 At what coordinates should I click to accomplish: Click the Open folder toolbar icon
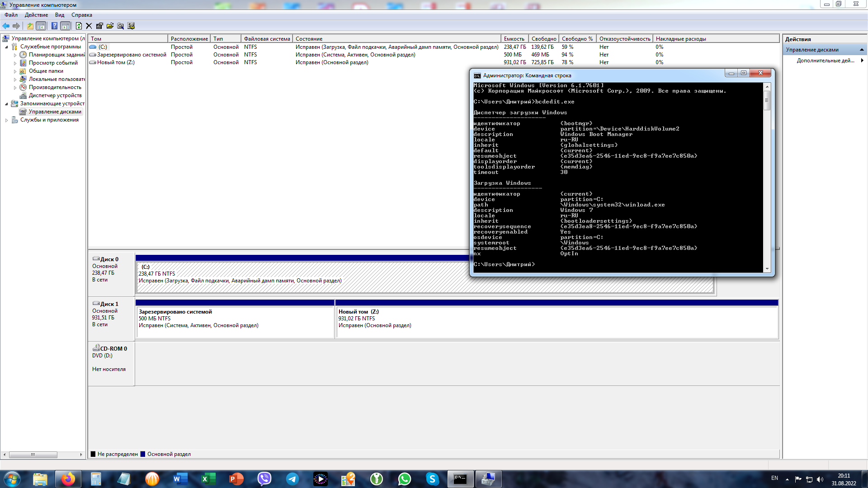[x=110, y=26]
